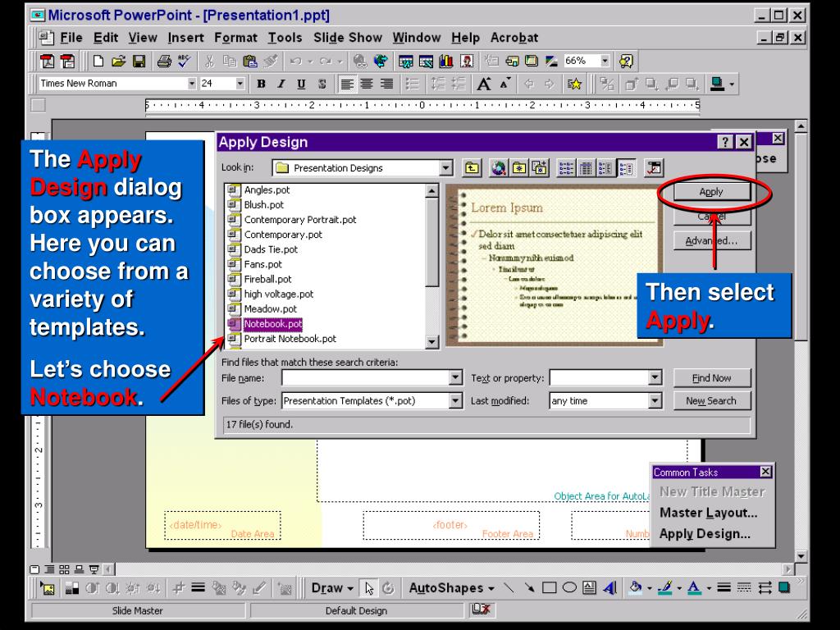Open the Acrobat menu
Viewport: 840px width, 630px height.
pos(514,38)
